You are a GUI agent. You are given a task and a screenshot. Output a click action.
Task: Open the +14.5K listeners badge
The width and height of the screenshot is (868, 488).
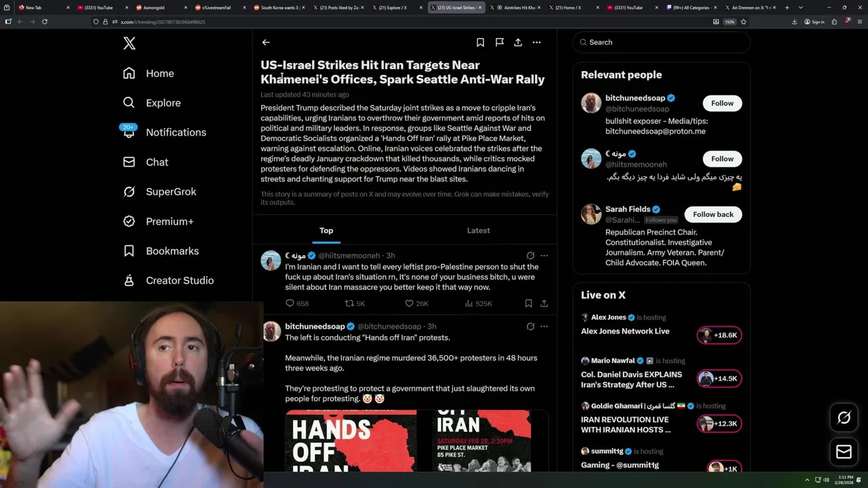(x=719, y=378)
